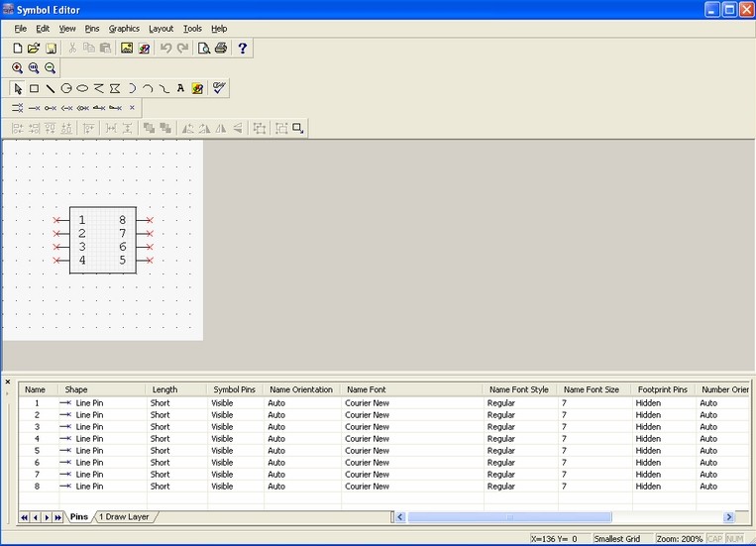
Task: Create a new symbol with the New icon
Action: 18,49
